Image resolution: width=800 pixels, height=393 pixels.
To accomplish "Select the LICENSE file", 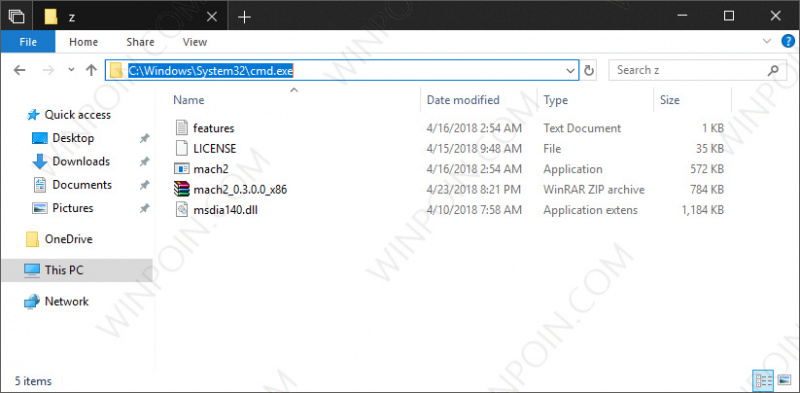I will 215,149.
